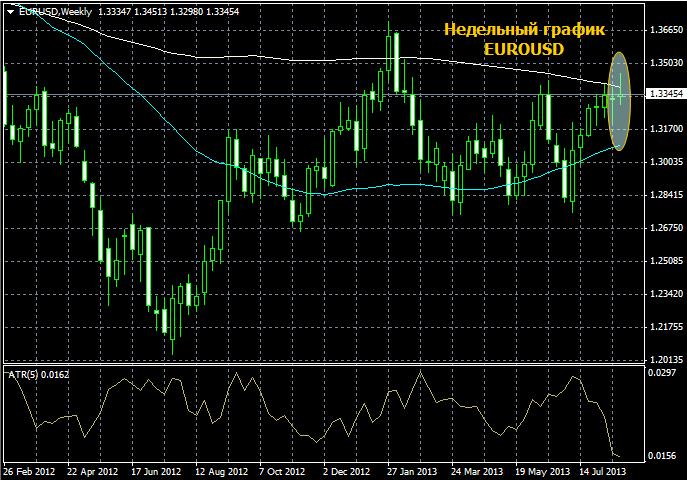
Task: Select the 26 Feb 2012 date label
Action: tap(29, 470)
